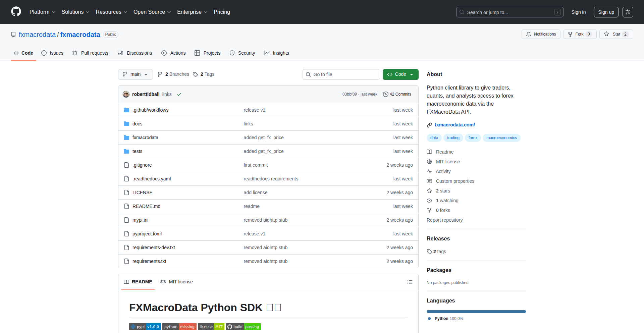The image size is (644, 333).
Task: Open the 42 Commits history
Action: (x=397, y=94)
